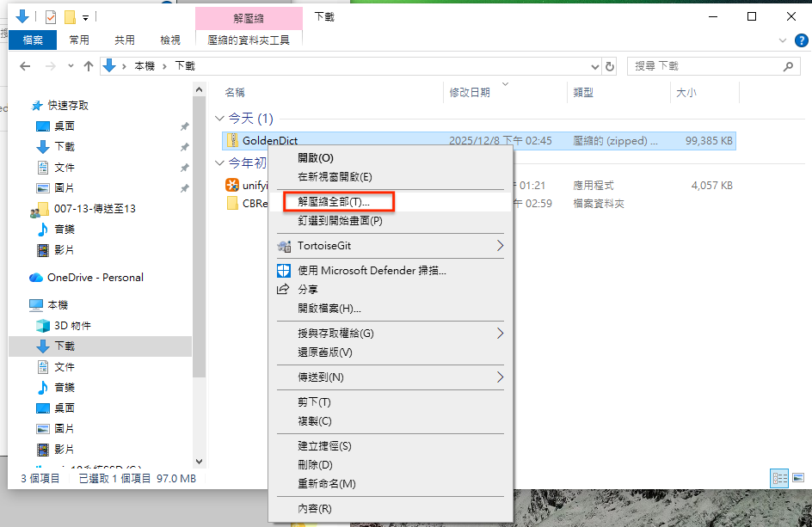Open the 檢視 ribbon tab
812x527 pixels.
[x=170, y=40]
